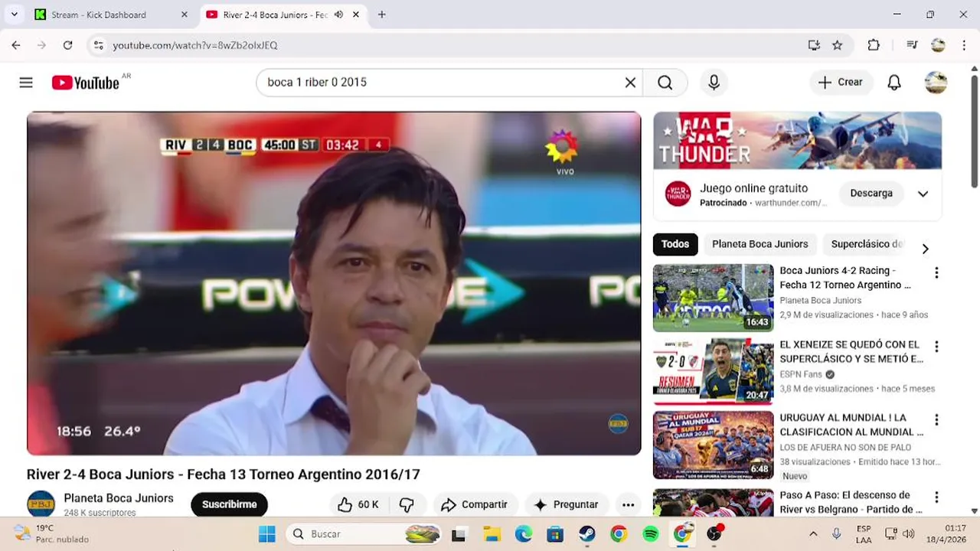Open the Planeta Boca Juniors channel name
This screenshot has height=551, width=980.
[x=119, y=498]
